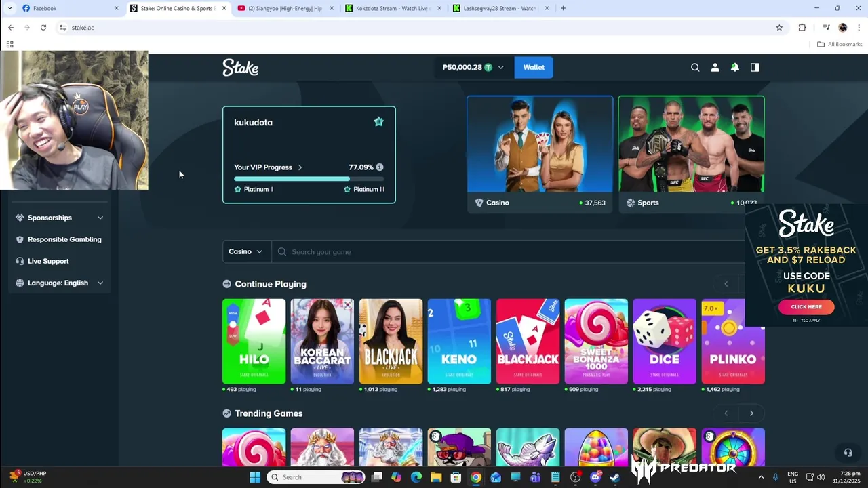This screenshot has width=868, height=488.
Task: Switch to the Kokzdota Stream tab
Action: tap(393, 8)
